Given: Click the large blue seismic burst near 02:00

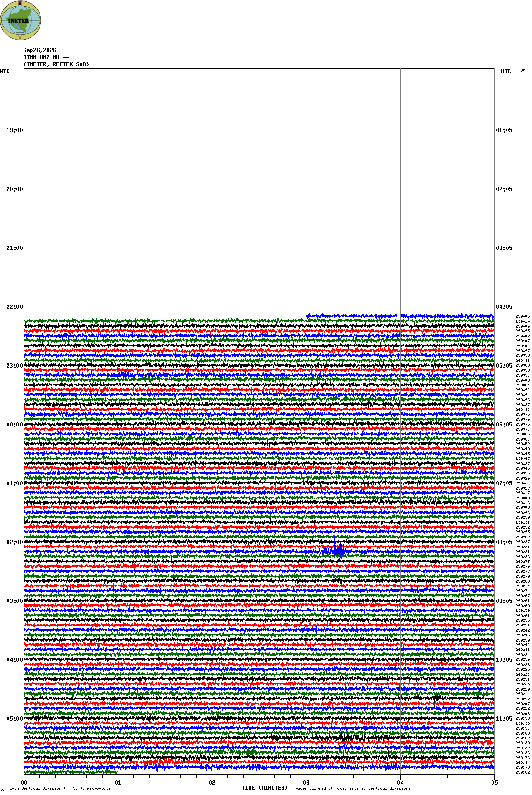Looking at the screenshot, I should (x=338, y=550).
